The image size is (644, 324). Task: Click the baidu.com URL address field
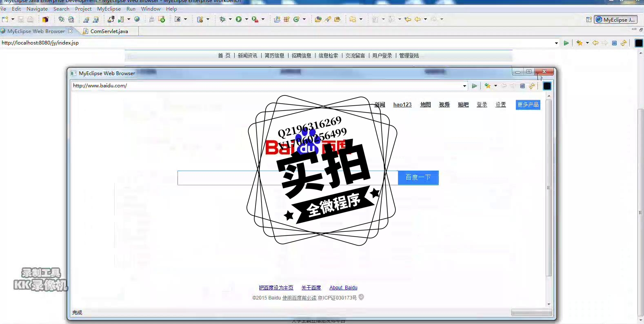(267, 86)
